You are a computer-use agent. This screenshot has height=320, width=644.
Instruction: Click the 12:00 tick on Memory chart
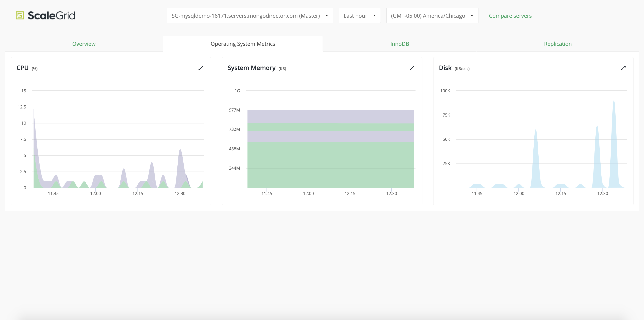(308, 193)
